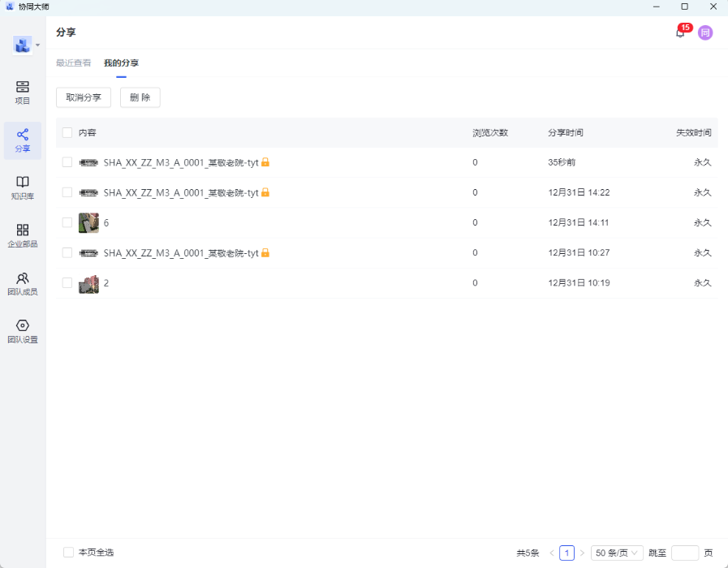
Task: Open the thumbnail of item 2
Action: click(88, 283)
